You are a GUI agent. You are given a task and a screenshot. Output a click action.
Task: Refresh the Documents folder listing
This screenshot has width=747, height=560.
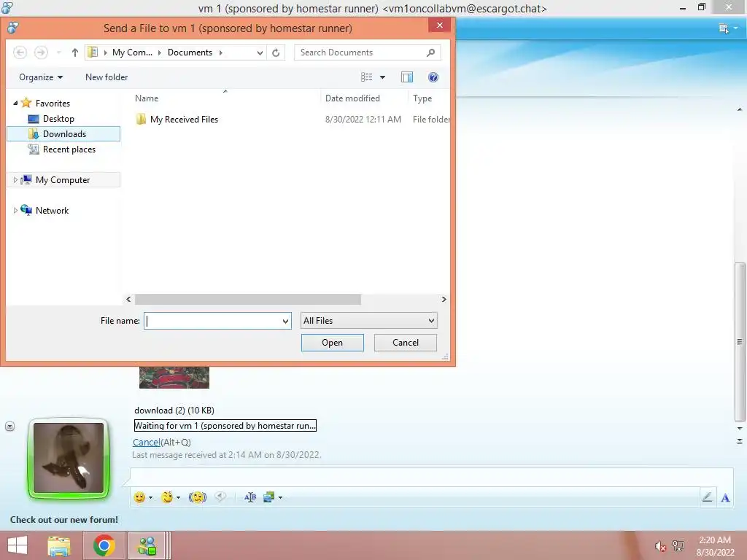[276, 52]
